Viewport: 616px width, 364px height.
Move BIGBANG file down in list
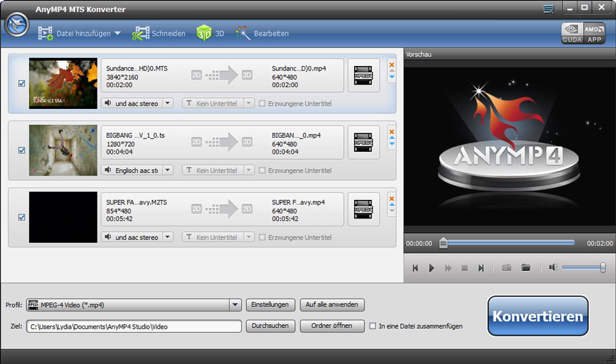tap(391, 144)
